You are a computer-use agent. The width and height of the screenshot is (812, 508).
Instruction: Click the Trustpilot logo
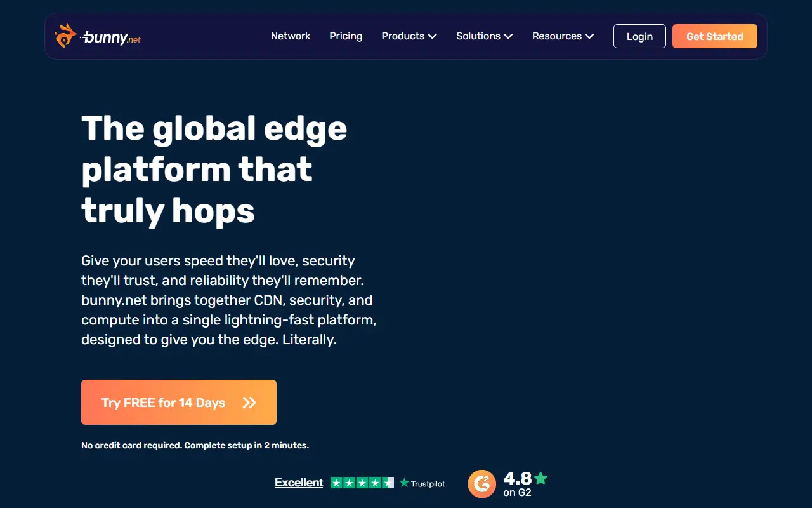point(422,483)
